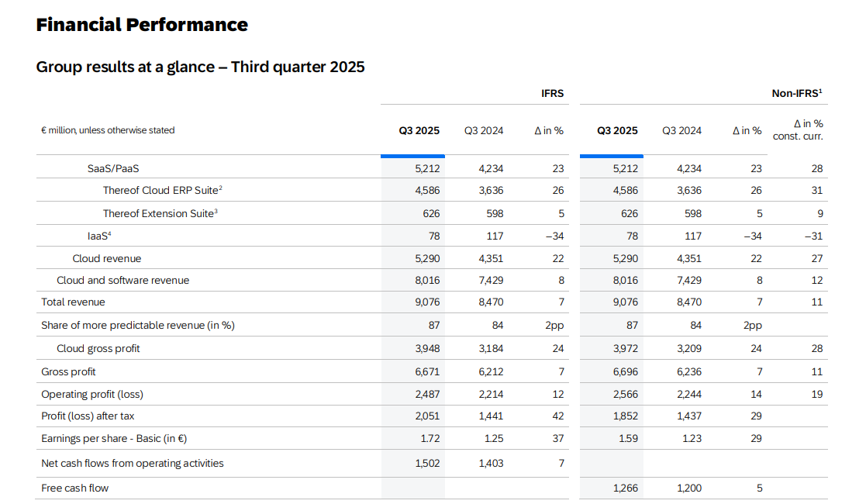Click Earnings per share value 1.72
866x504 pixels.
coord(430,438)
